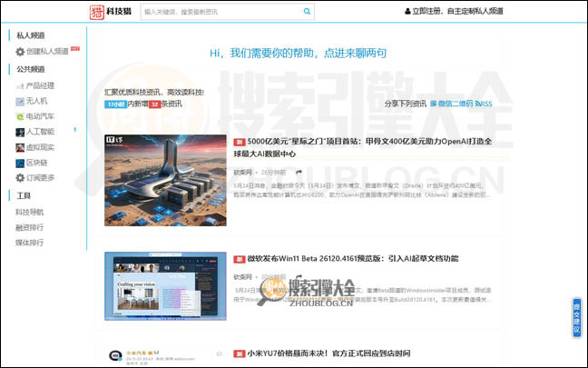Open the 提交建议 feedback button
Image resolution: width=588 pixels, height=368 pixels.
pos(577,317)
